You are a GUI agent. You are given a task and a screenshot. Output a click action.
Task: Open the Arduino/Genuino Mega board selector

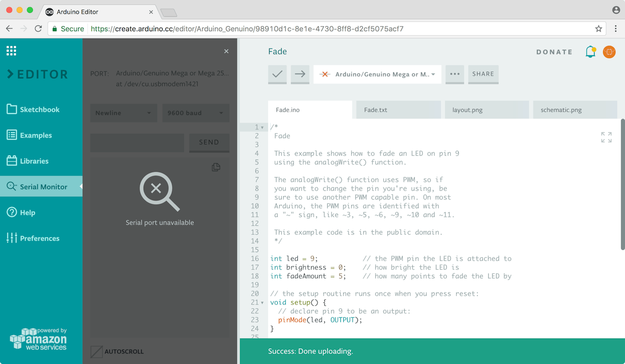(x=377, y=74)
